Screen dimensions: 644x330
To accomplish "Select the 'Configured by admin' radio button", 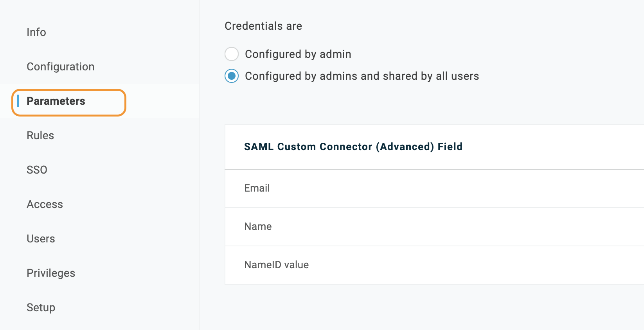I will 232,54.
